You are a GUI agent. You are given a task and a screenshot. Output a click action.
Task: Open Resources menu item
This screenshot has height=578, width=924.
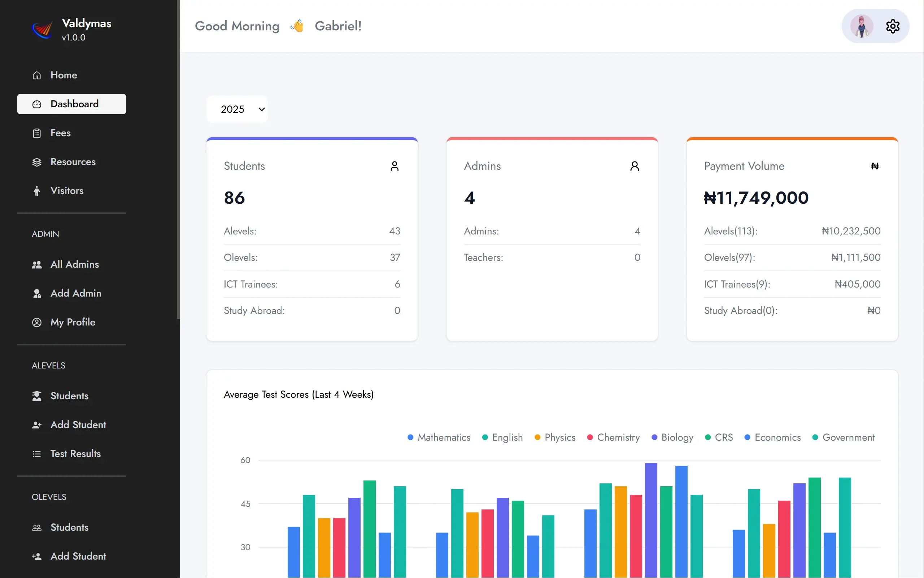click(x=71, y=162)
